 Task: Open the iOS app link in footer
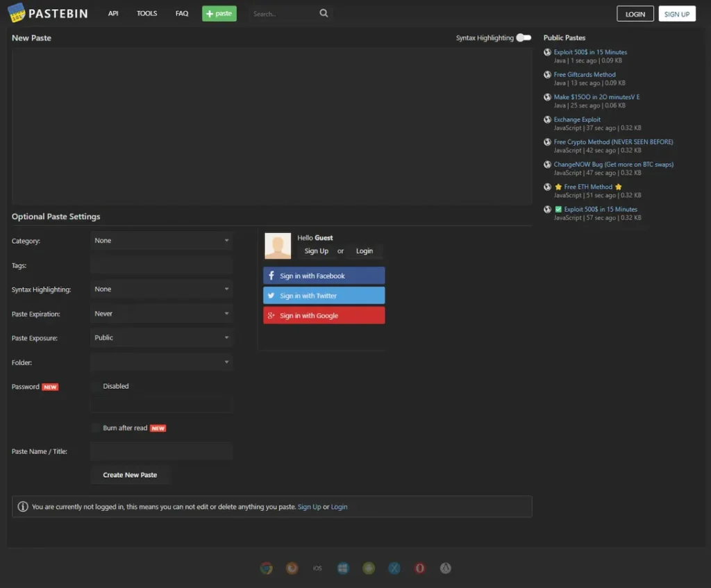pyautogui.click(x=317, y=568)
